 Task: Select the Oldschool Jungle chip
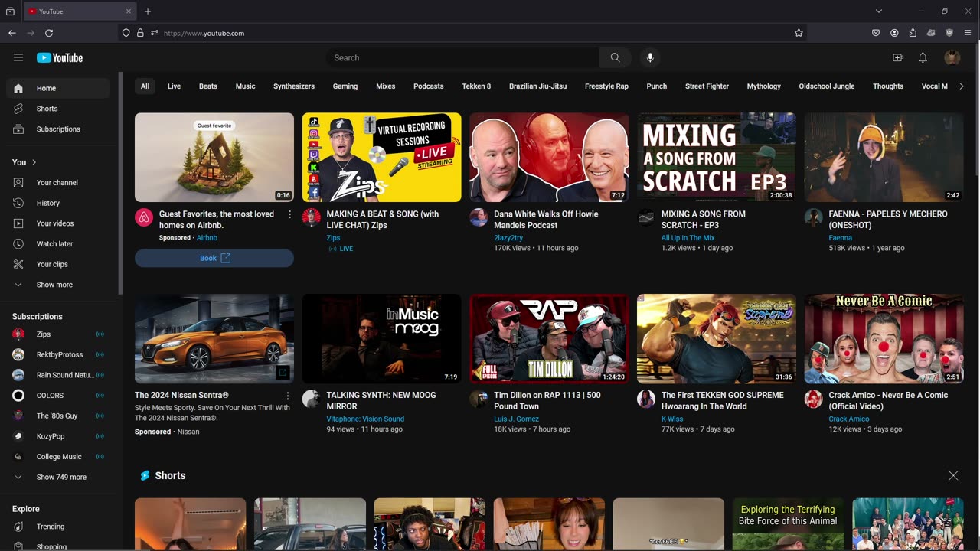(x=827, y=86)
